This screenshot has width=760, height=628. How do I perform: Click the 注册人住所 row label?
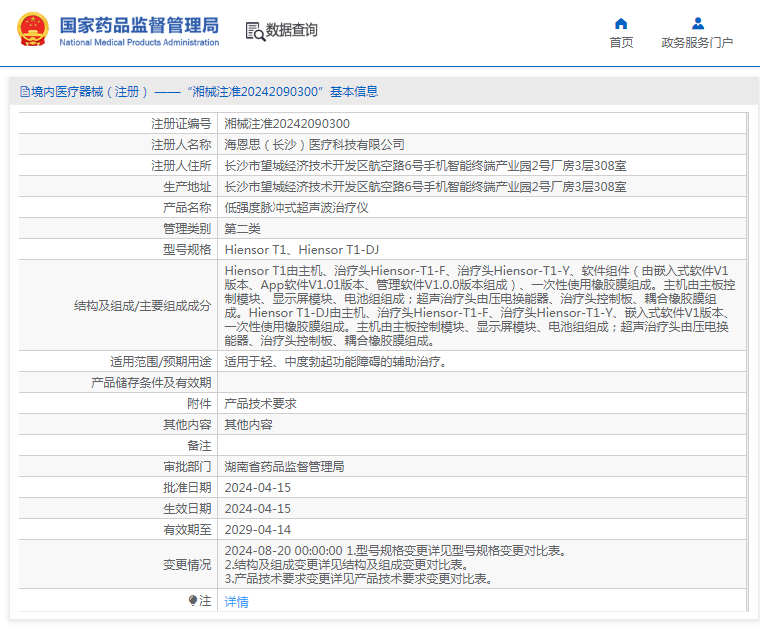click(181, 166)
